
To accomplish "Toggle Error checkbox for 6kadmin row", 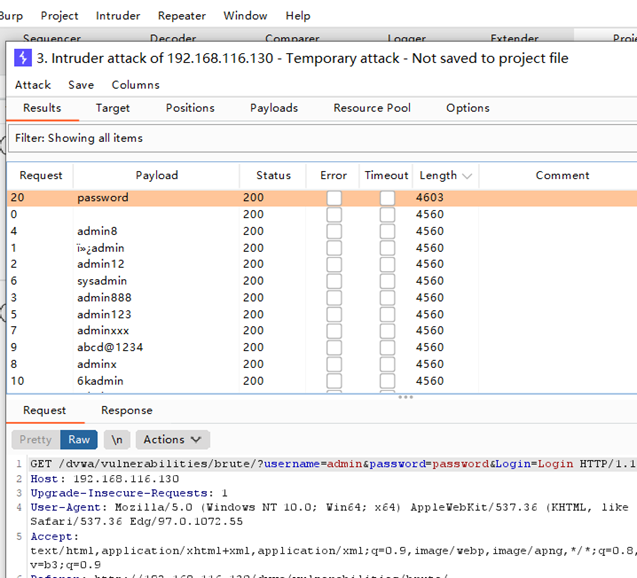I will point(334,381).
